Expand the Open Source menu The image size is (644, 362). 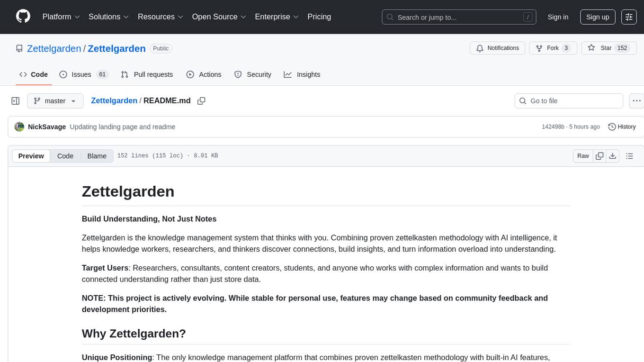pos(219,17)
